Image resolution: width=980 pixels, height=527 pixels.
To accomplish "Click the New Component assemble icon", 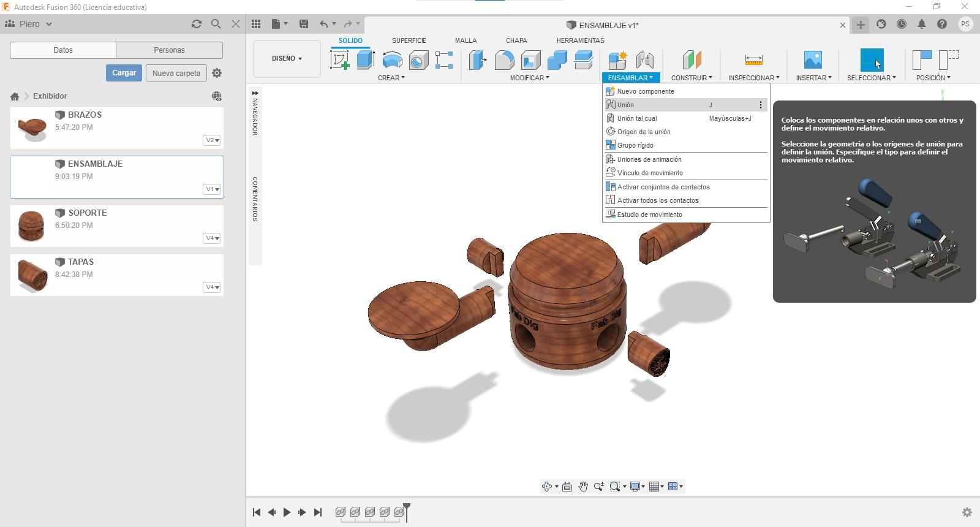I will pos(617,60).
